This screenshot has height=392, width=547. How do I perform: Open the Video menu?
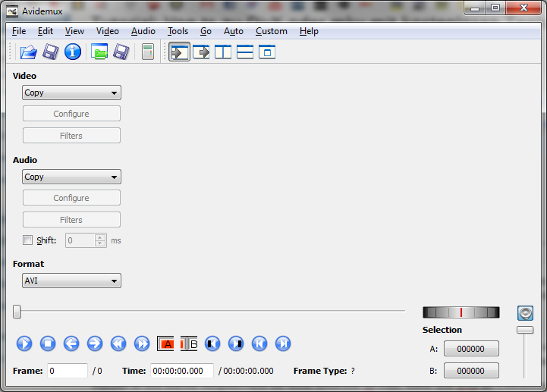(x=108, y=31)
